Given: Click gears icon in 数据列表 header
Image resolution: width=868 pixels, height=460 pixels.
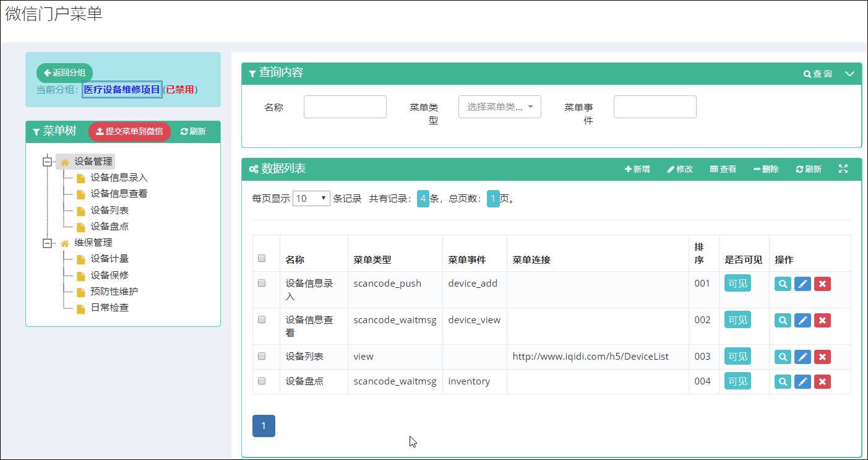Looking at the screenshot, I should click(x=253, y=169).
